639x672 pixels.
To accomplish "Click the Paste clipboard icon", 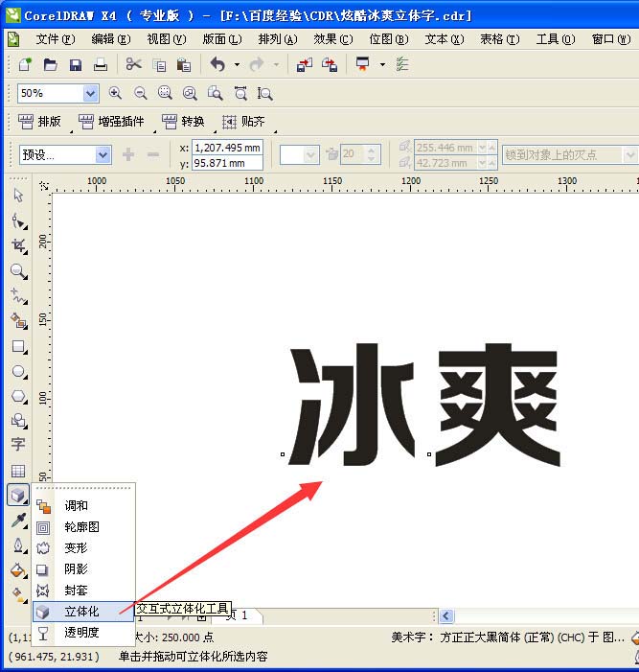I will point(184,65).
